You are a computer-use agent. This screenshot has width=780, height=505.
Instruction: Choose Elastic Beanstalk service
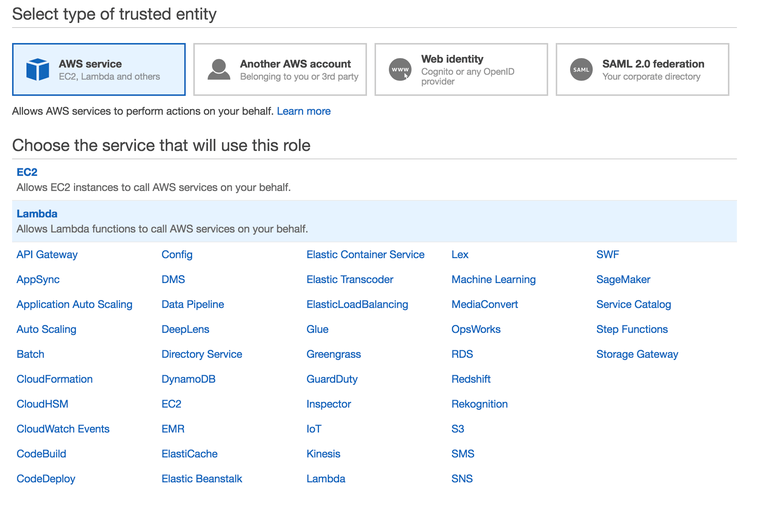tap(201, 478)
